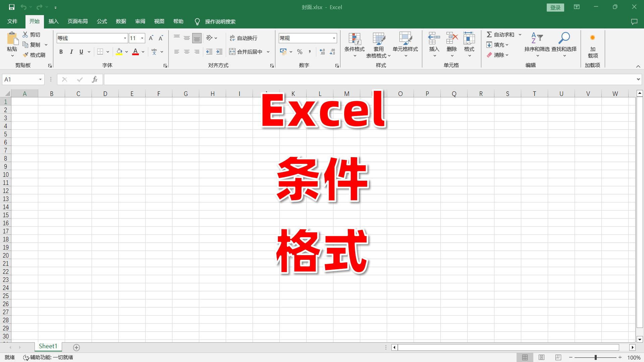Click the zoom slider handle
Viewport: 644px width, 362px height.
pyautogui.click(x=596, y=358)
